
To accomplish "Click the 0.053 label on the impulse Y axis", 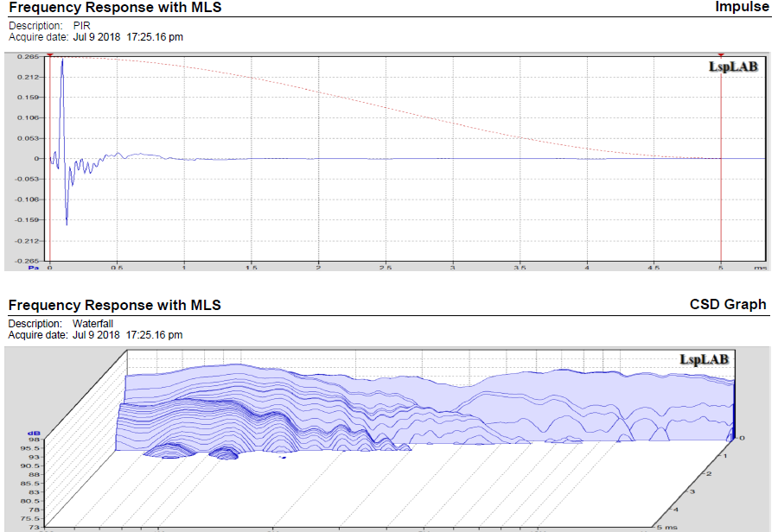I will (x=28, y=138).
